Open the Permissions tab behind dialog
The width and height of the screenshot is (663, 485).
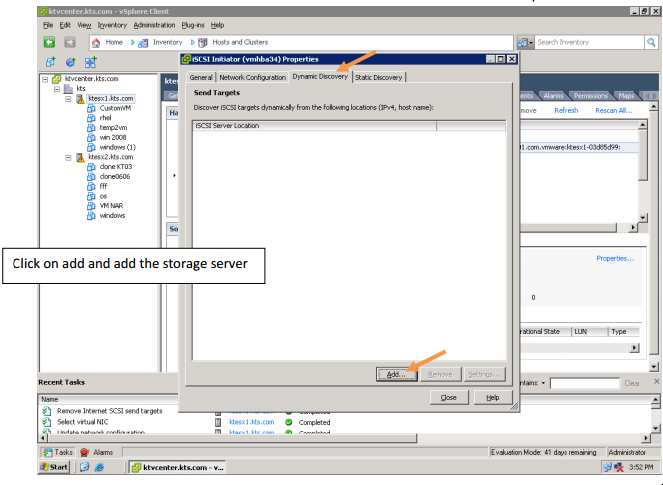[x=591, y=96]
